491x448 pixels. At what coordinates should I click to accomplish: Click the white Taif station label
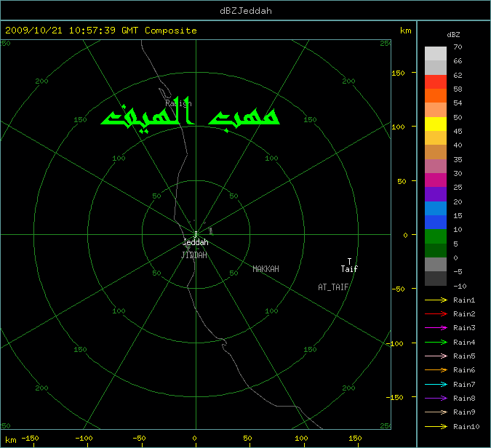(x=349, y=268)
